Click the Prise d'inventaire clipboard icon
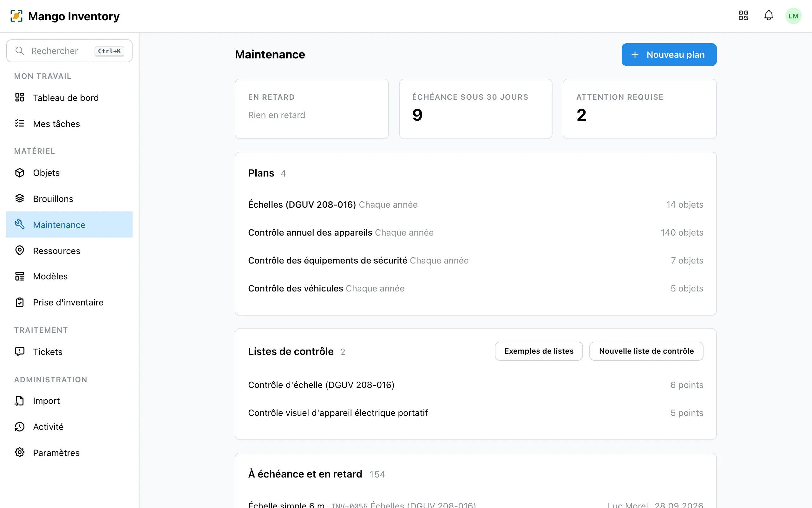The image size is (812, 508). point(20,302)
